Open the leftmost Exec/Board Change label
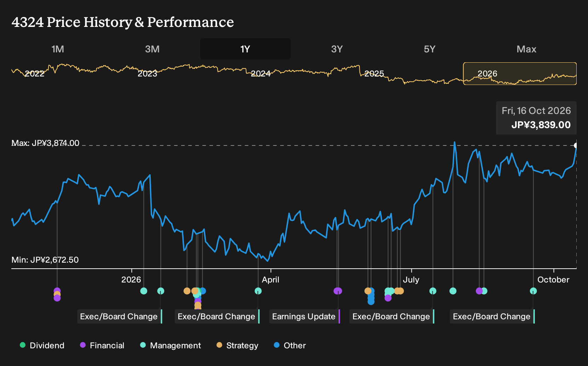Screen dimensions: 588x366 (120, 316)
